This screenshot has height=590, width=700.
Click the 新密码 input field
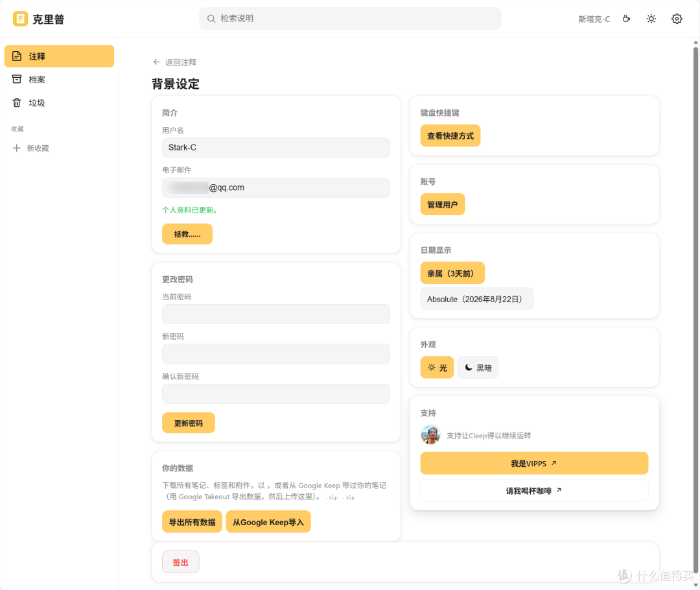point(276,354)
